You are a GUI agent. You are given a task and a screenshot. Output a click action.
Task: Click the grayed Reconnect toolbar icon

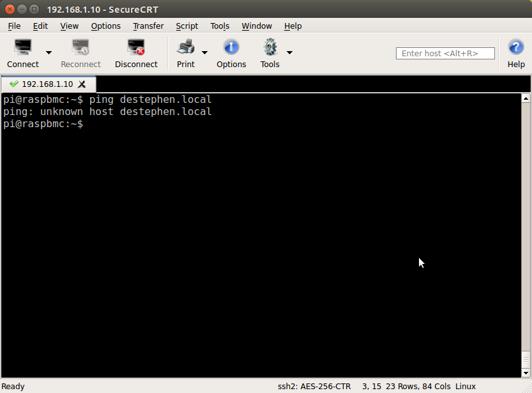click(80, 47)
